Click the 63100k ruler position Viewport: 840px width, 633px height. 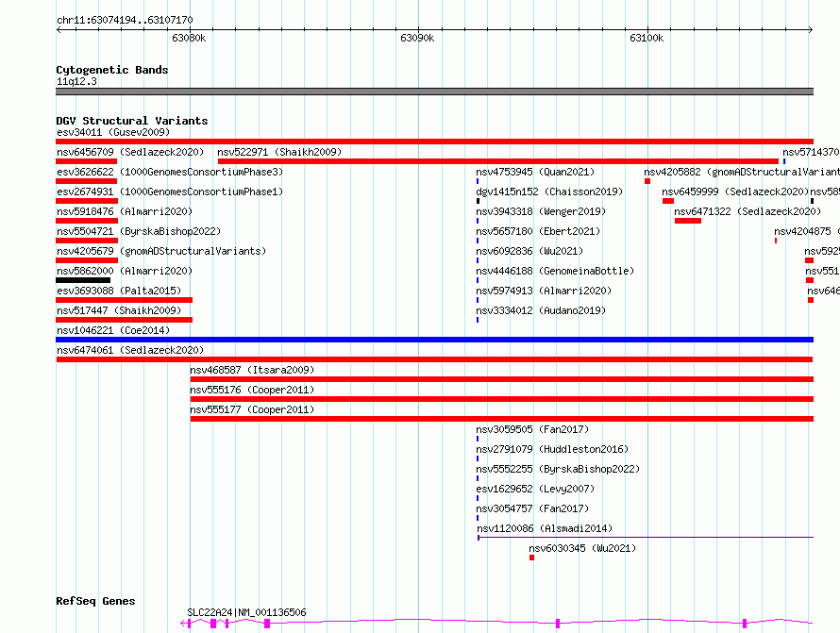647,38
